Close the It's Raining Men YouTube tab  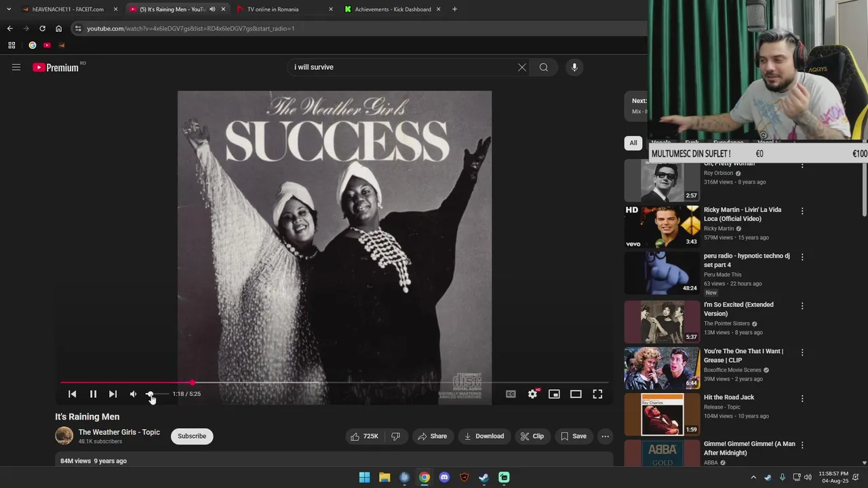tap(223, 9)
